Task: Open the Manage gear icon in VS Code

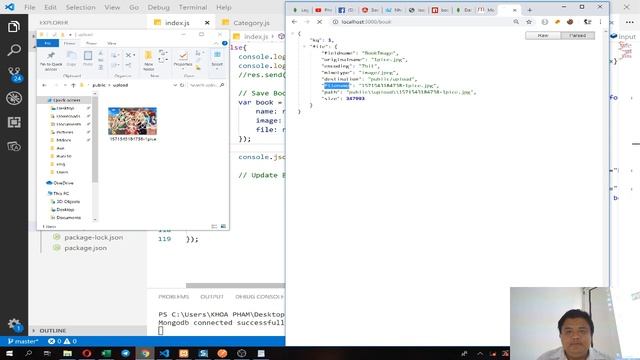Action: [14, 325]
